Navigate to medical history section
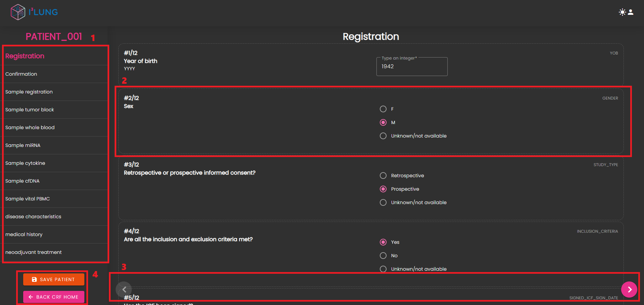This screenshot has width=644, height=305. tap(24, 234)
